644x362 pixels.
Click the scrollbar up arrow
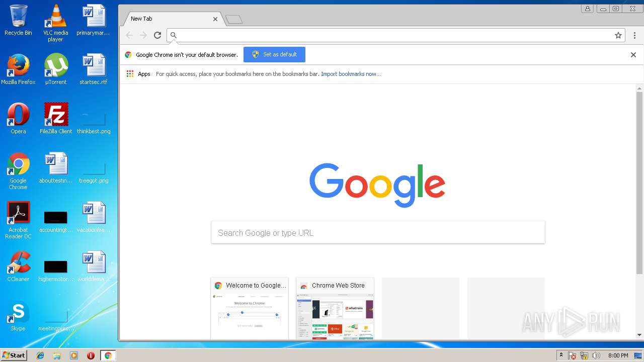(639, 88)
